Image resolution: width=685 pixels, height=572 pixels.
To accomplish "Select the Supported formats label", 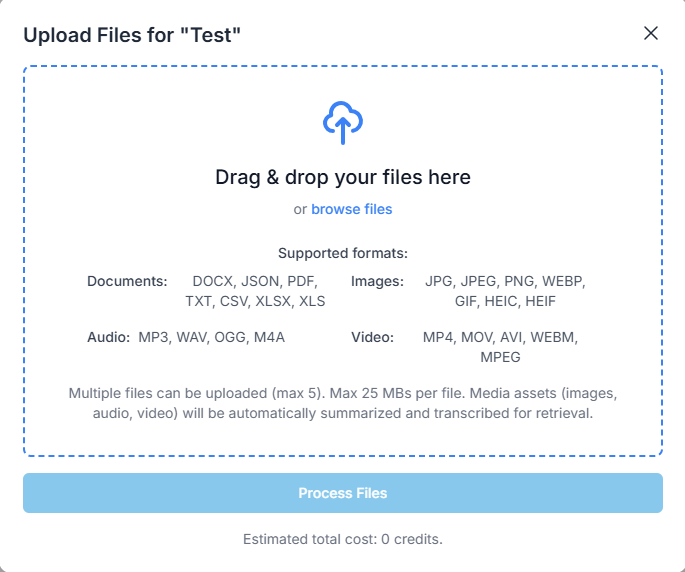I will coord(343,253).
